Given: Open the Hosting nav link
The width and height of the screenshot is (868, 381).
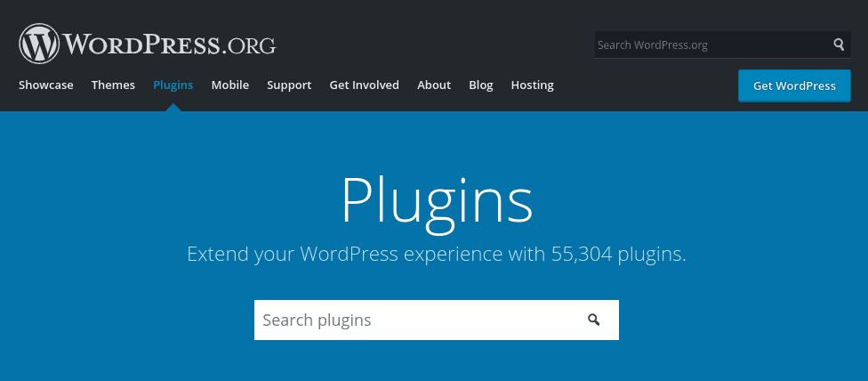Looking at the screenshot, I should [532, 85].
